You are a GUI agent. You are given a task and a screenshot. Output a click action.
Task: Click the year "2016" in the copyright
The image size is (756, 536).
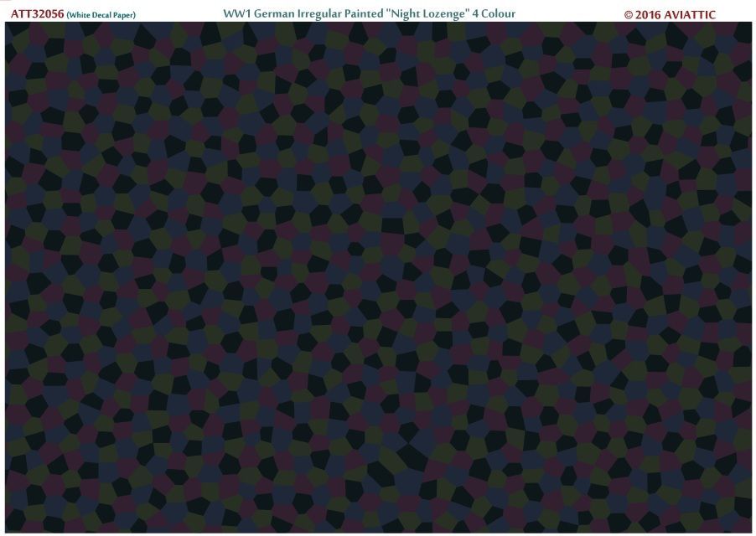pyautogui.click(x=650, y=15)
